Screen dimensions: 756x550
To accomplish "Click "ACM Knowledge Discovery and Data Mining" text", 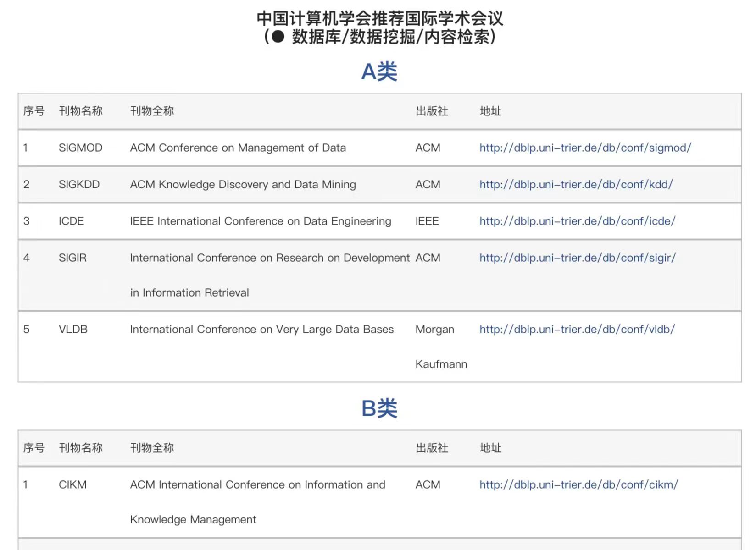I will pyautogui.click(x=243, y=184).
